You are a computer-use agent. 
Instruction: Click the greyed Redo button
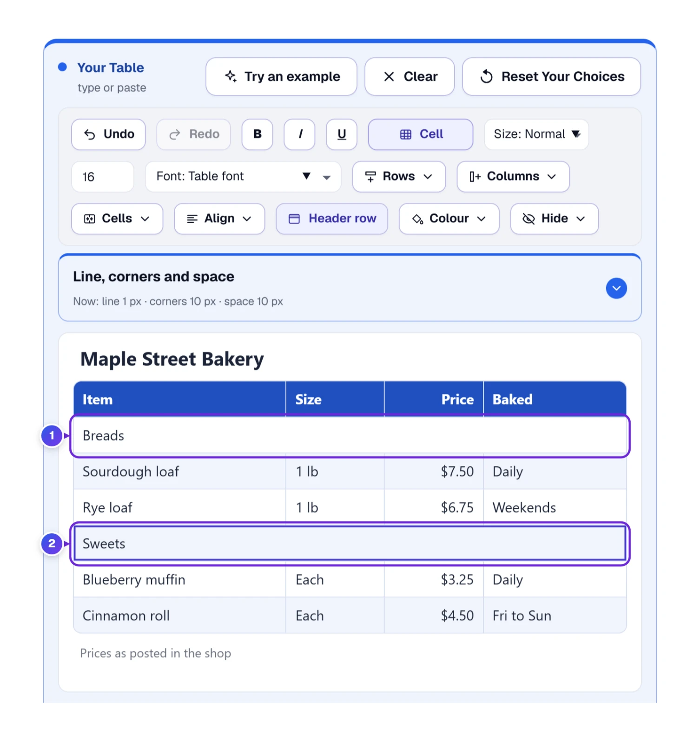193,134
